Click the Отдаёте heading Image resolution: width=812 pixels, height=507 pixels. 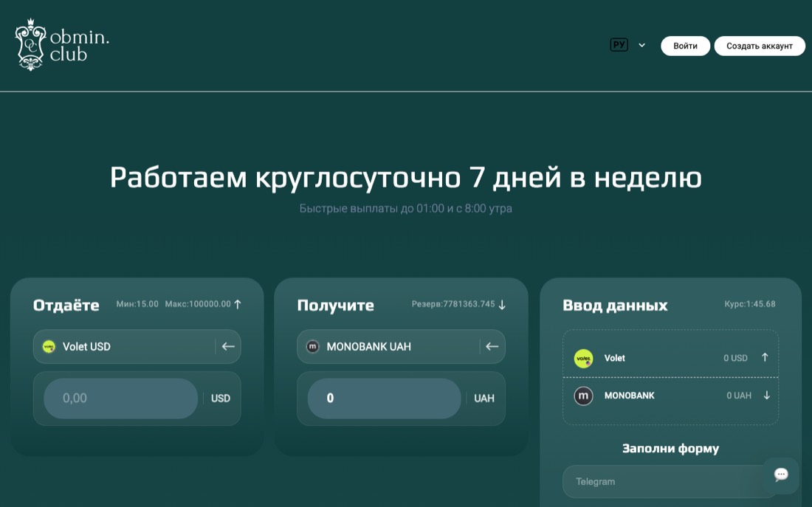pyautogui.click(x=66, y=306)
